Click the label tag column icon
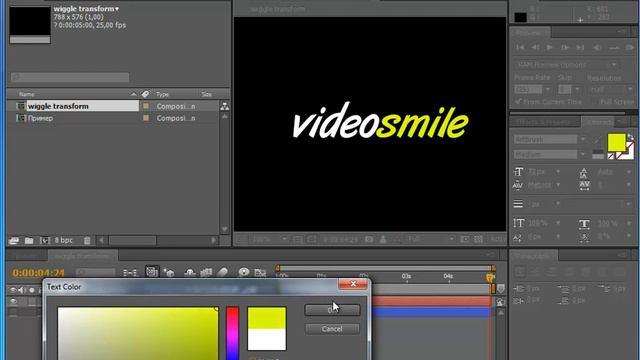This screenshot has height=360, width=640. (146, 94)
